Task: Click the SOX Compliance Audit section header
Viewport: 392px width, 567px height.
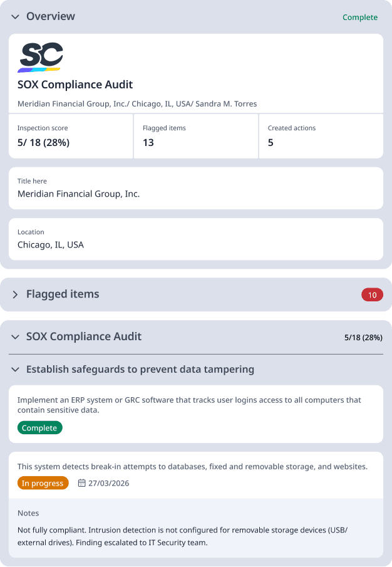Action: pos(85,336)
